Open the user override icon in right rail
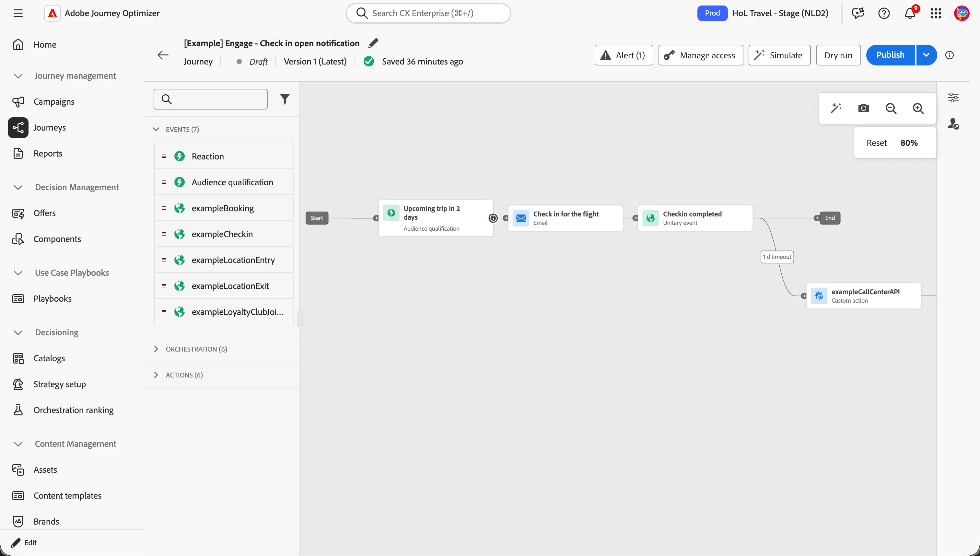This screenshot has height=556, width=980. pos(953,124)
